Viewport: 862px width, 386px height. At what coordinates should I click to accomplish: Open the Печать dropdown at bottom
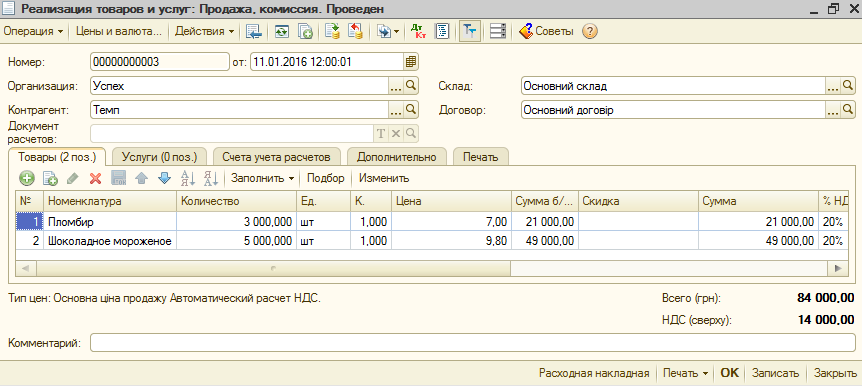point(685,373)
